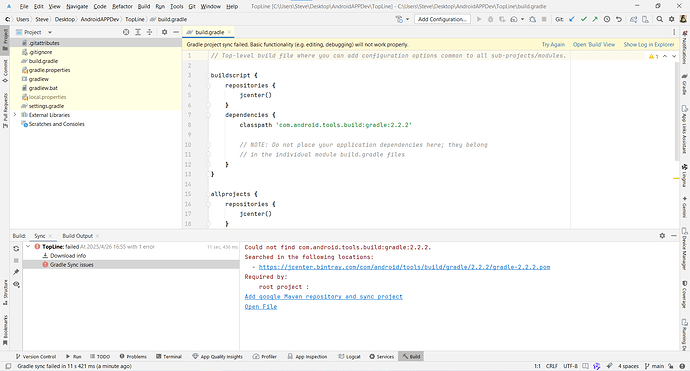Toggle the read-only lock icon in status bar
Viewport: 690px width, 371px height.
click(670, 366)
